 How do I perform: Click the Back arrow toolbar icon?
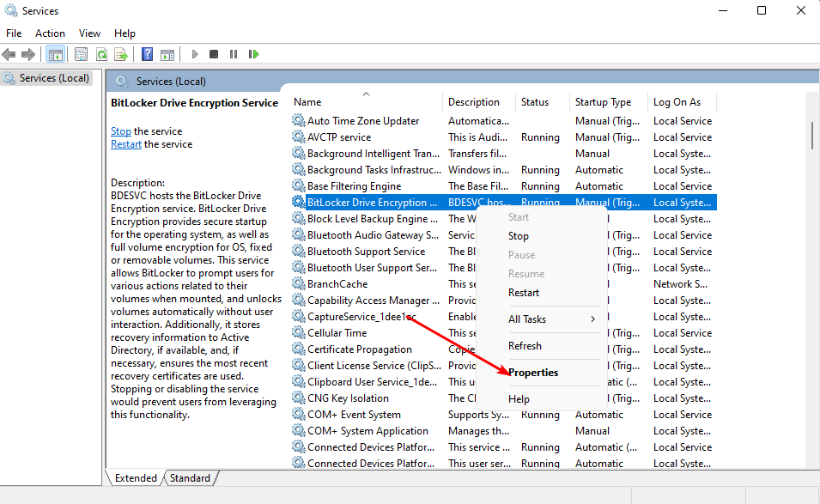click(x=9, y=54)
